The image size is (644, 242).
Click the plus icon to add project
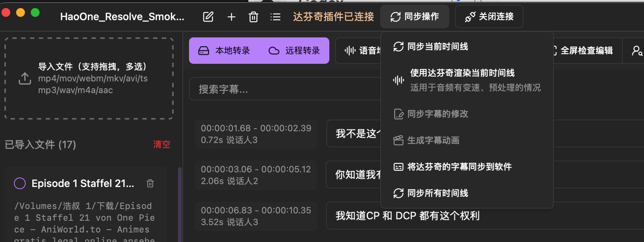click(x=231, y=17)
